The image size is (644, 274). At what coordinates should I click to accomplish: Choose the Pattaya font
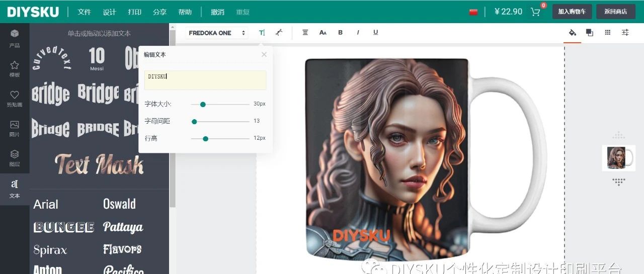pyautogui.click(x=123, y=227)
